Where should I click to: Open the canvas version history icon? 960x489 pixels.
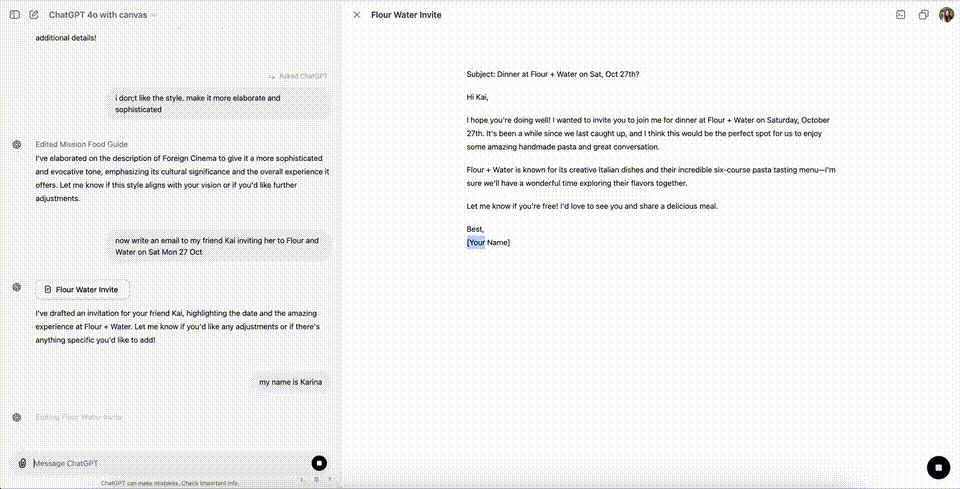tap(900, 15)
